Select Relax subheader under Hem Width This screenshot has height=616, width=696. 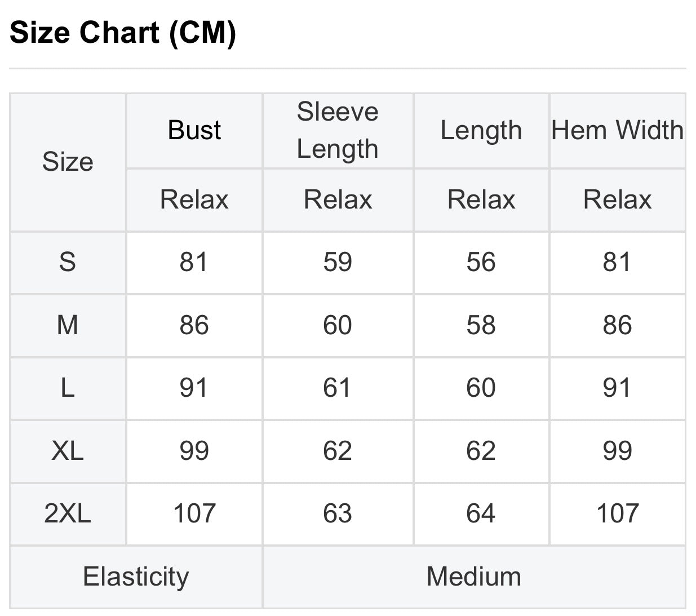pos(618,200)
